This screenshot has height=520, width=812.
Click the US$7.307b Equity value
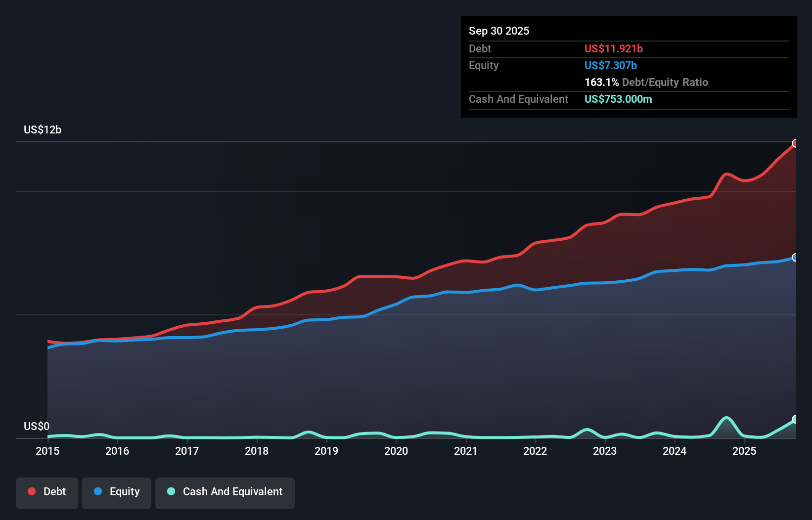click(610, 65)
